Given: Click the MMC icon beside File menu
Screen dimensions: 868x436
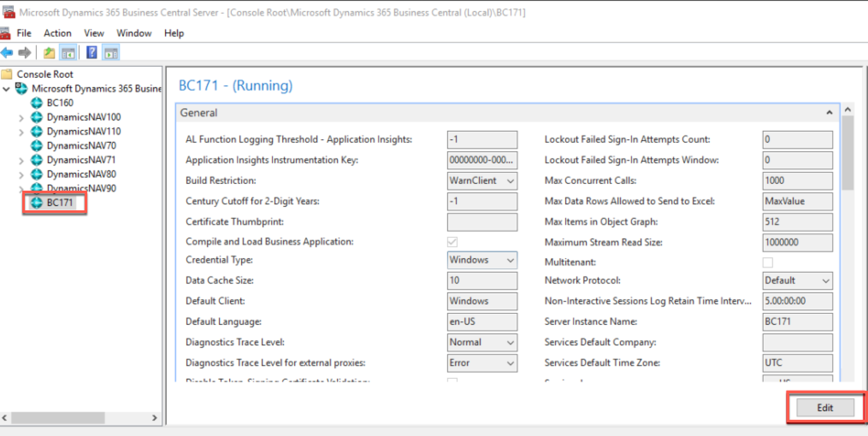Looking at the screenshot, I should (x=5, y=33).
